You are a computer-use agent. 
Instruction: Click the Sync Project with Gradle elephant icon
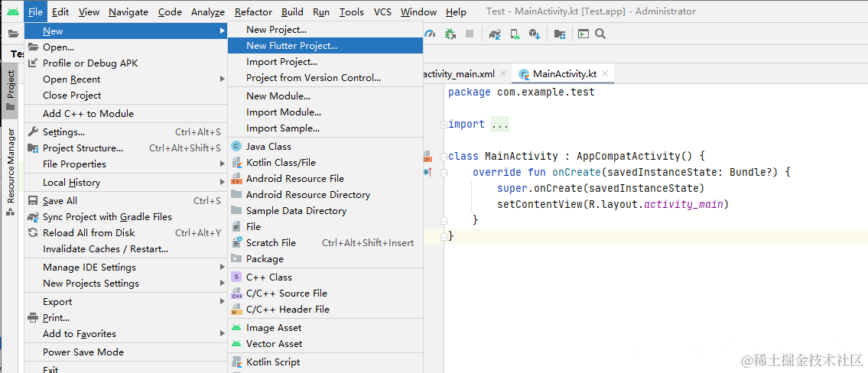click(494, 34)
